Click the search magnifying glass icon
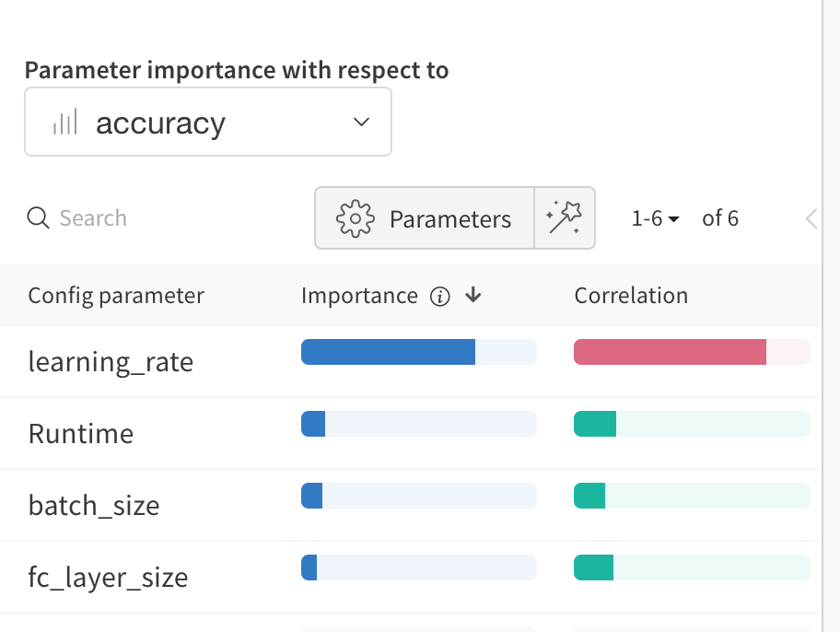840x632 pixels. point(38,218)
